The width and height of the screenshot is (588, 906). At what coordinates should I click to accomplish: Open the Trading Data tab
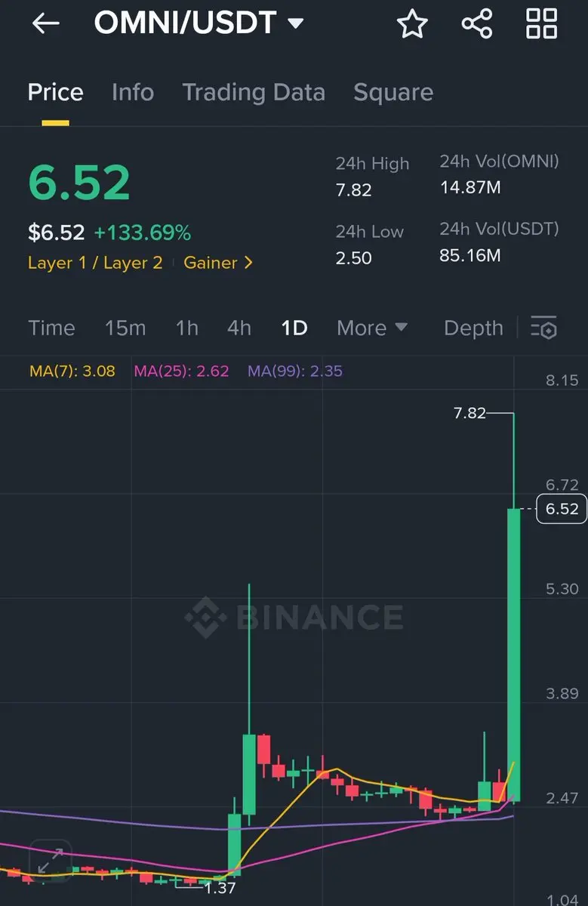254,92
